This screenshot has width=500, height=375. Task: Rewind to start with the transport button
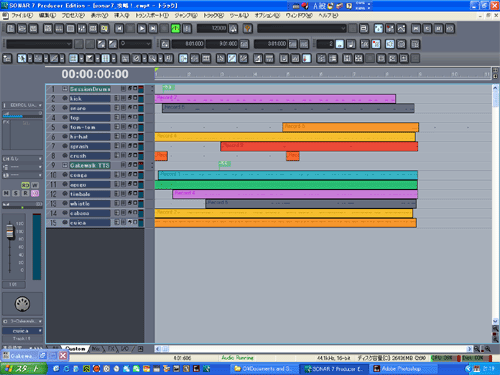coord(119,29)
